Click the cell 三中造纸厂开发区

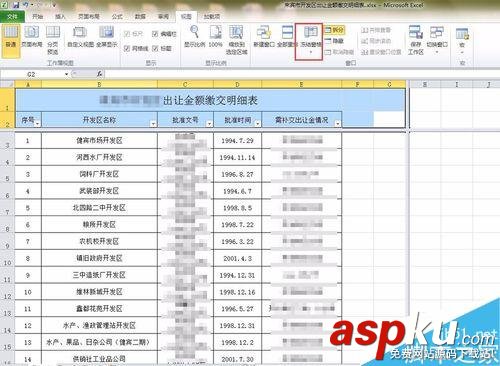pos(99,275)
